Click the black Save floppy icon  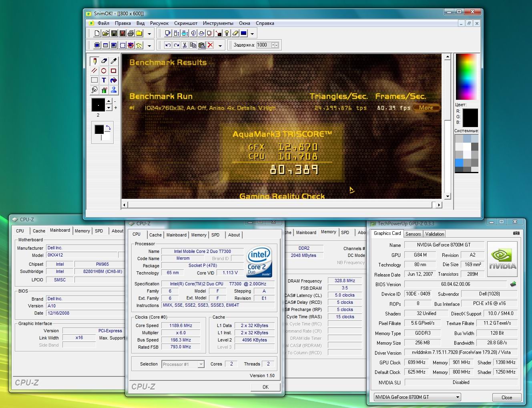(x=114, y=33)
